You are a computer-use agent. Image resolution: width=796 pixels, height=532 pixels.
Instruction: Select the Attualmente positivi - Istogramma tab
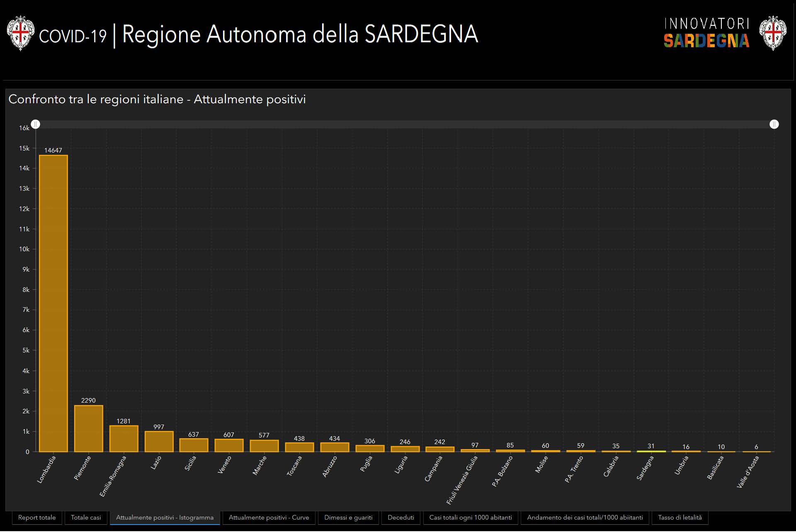point(165,518)
